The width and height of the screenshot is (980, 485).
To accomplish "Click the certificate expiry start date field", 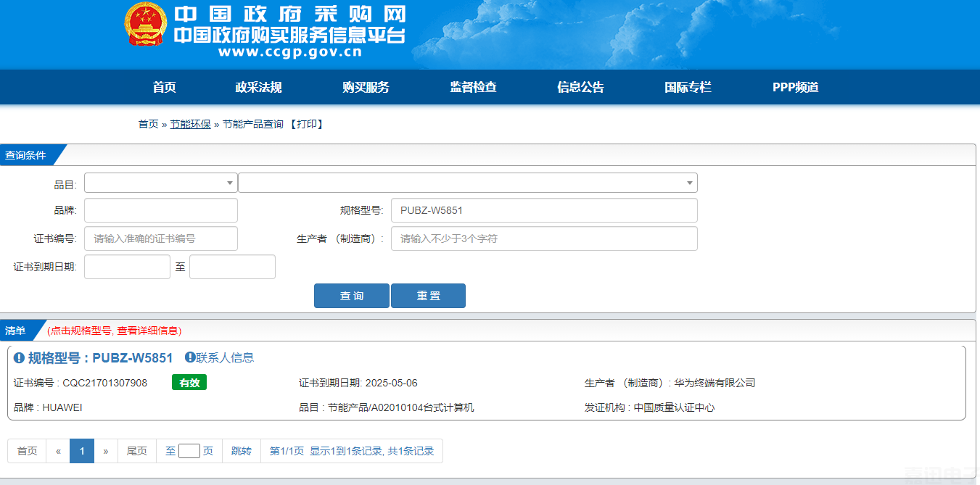I will 127,267.
